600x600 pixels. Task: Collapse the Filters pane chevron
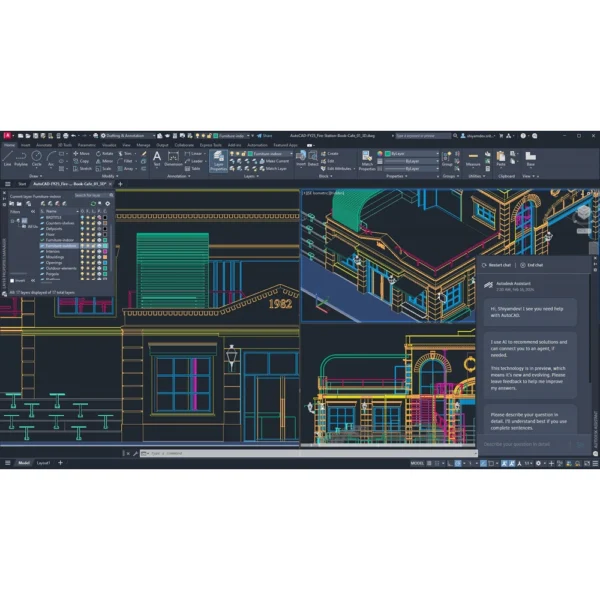33,211
